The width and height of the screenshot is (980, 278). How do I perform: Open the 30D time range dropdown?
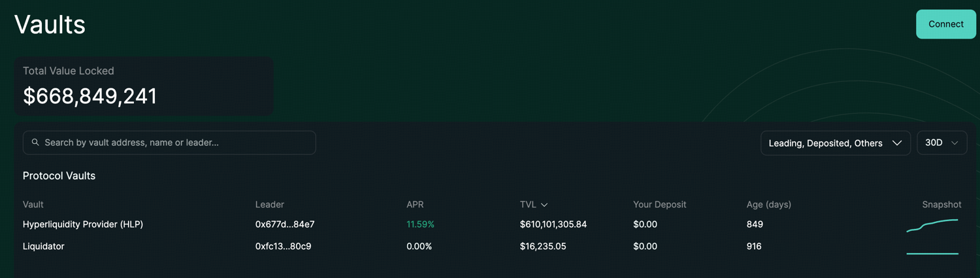[x=941, y=143]
